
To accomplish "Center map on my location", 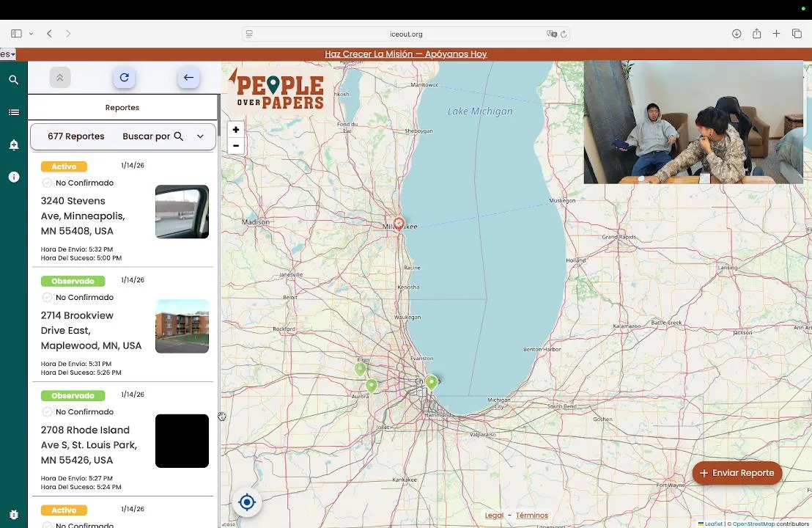I will 247,502.
